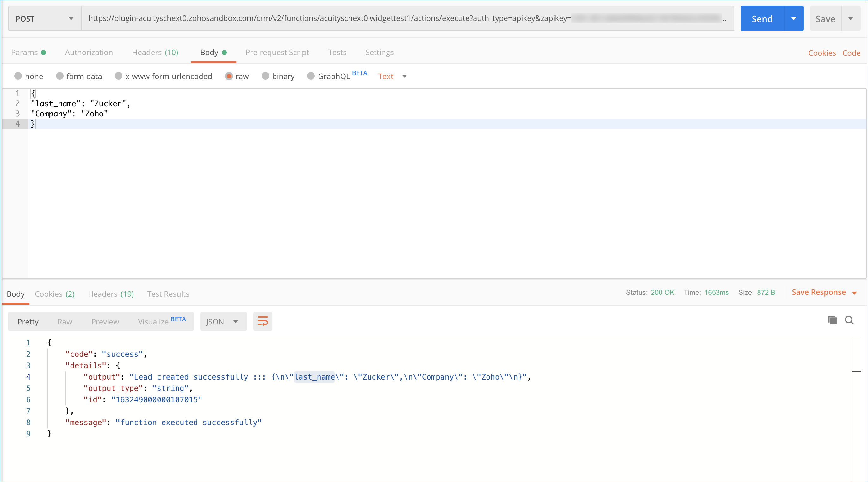Open the Save options arrow

851,19
